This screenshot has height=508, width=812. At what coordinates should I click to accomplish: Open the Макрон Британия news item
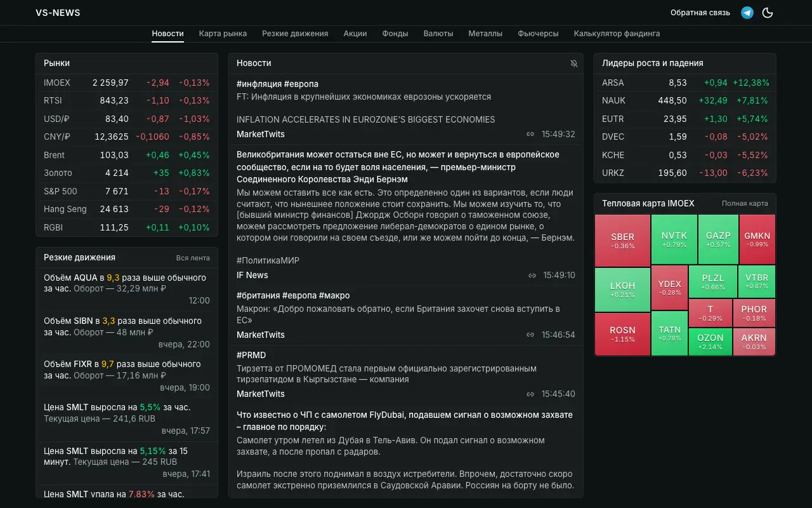(406, 314)
